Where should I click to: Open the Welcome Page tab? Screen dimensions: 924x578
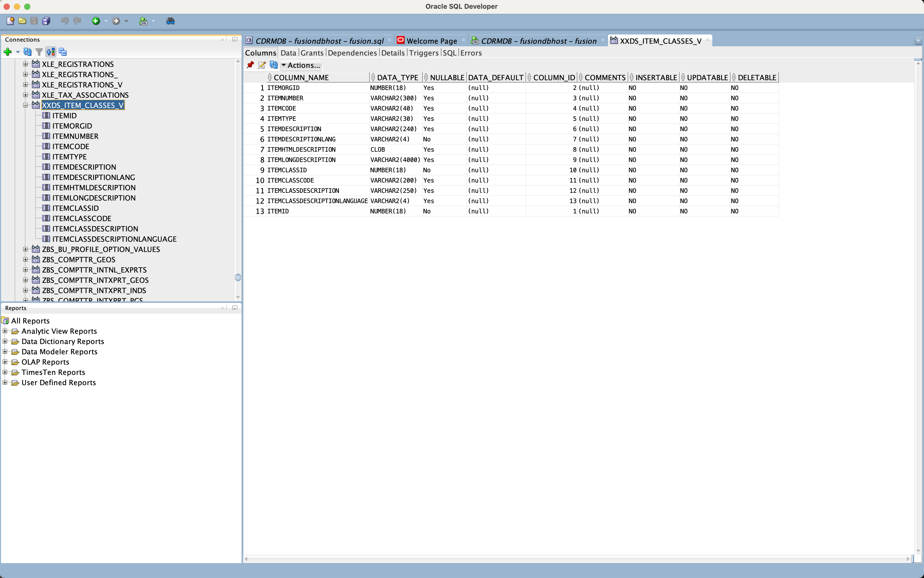[432, 41]
